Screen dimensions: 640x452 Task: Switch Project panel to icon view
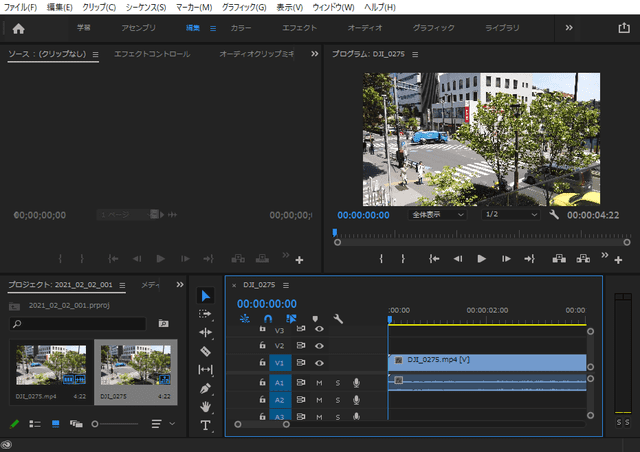56,424
